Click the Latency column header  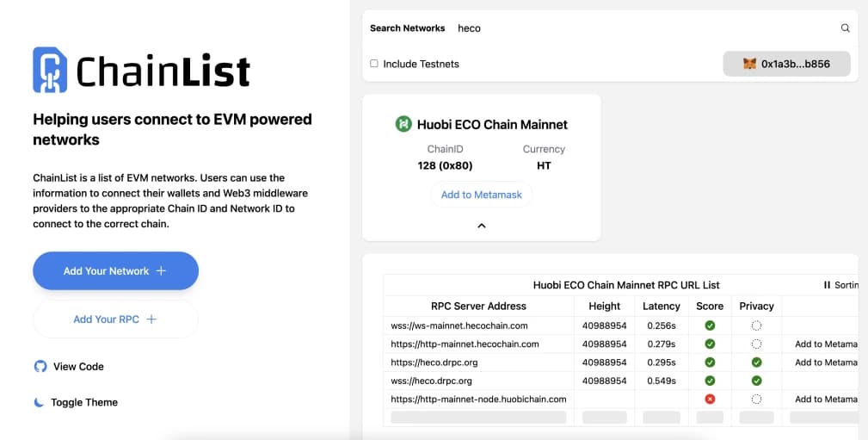(x=662, y=306)
